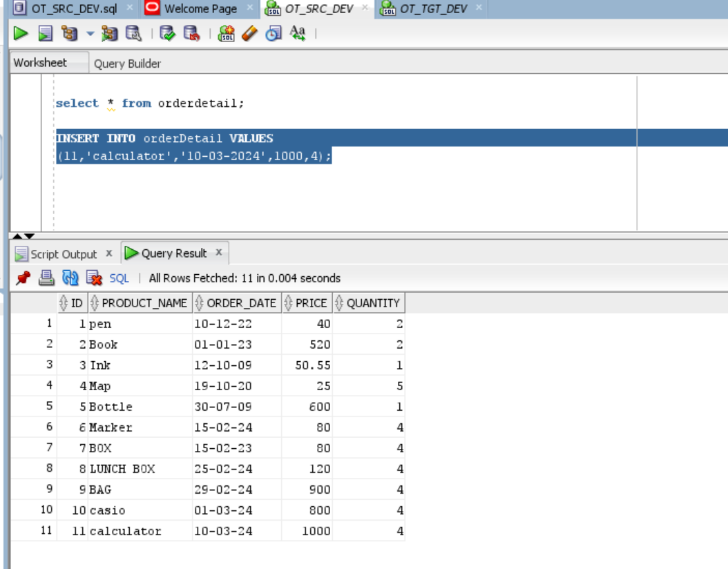Click the Unshared SQL Worksheet icon

226,33
